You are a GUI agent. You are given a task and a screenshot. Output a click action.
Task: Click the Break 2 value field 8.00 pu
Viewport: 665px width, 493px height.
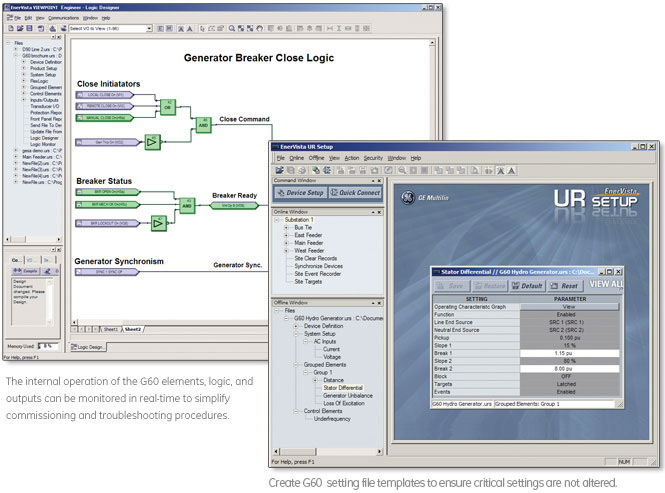(569, 369)
